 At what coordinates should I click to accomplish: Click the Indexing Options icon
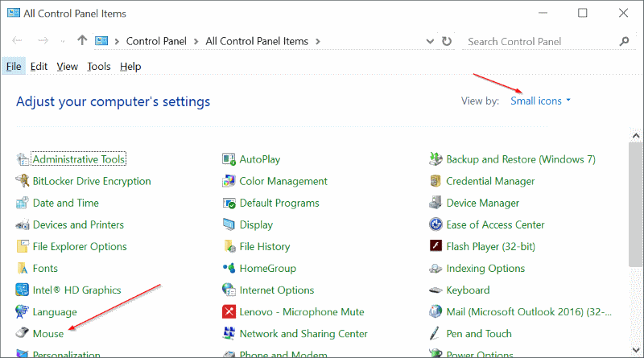coord(436,268)
